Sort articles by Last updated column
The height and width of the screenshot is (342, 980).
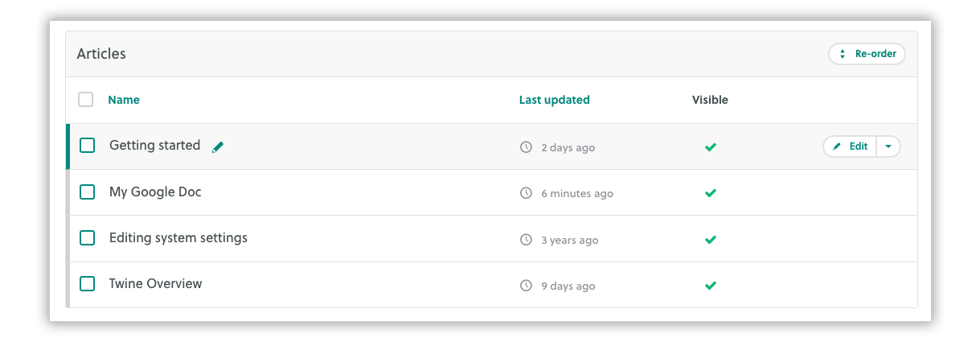point(555,100)
